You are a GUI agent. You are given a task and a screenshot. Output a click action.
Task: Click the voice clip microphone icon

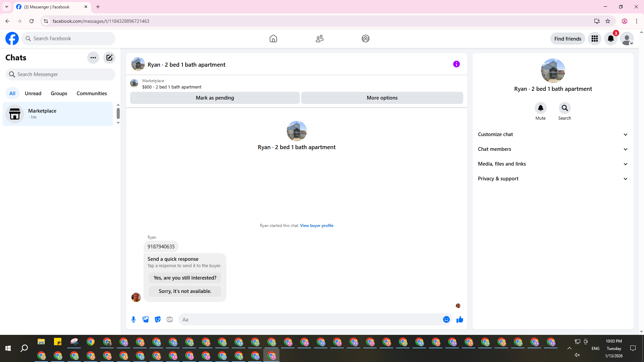coord(133,319)
